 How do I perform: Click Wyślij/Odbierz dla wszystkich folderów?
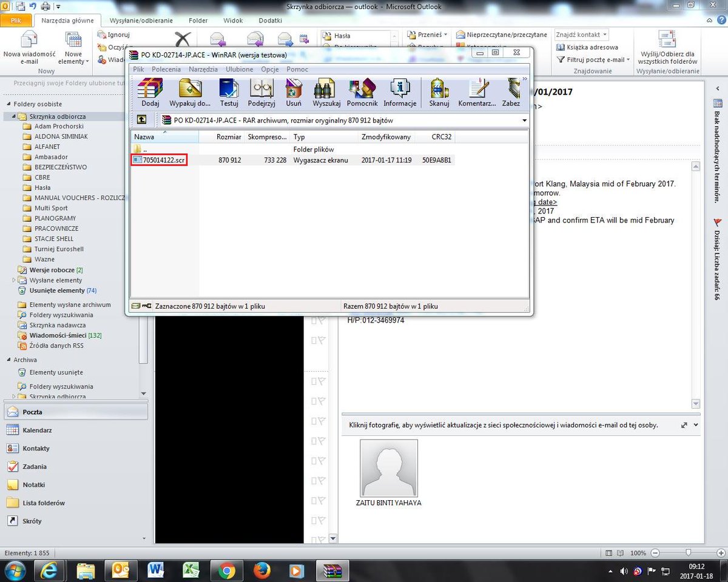(667, 48)
